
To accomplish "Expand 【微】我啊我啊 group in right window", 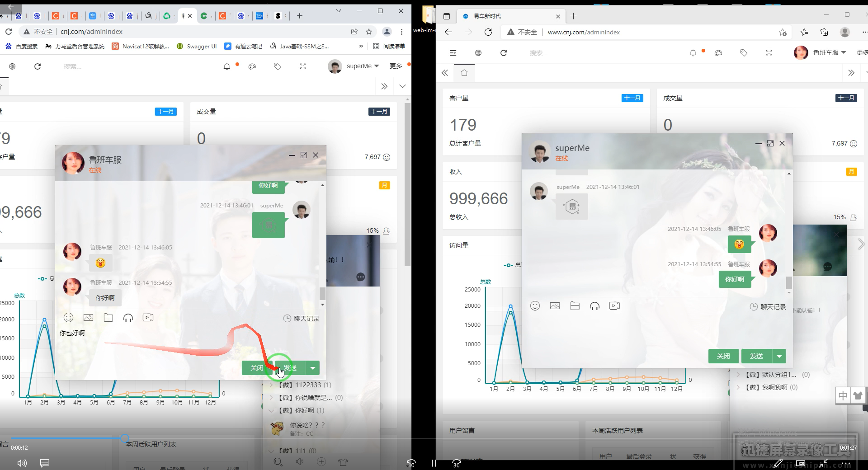I will (767, 387).
